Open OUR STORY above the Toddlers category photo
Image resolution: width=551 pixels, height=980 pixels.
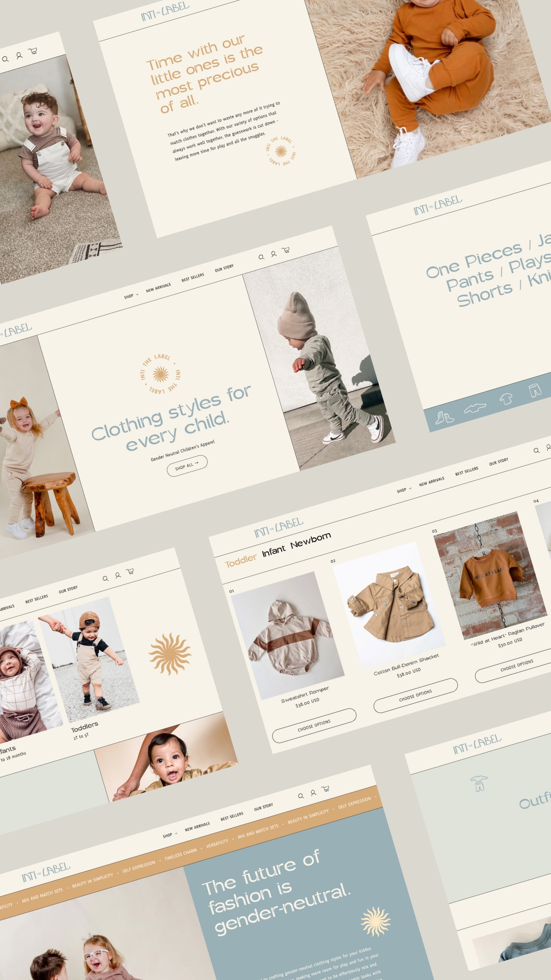(68, 590)
